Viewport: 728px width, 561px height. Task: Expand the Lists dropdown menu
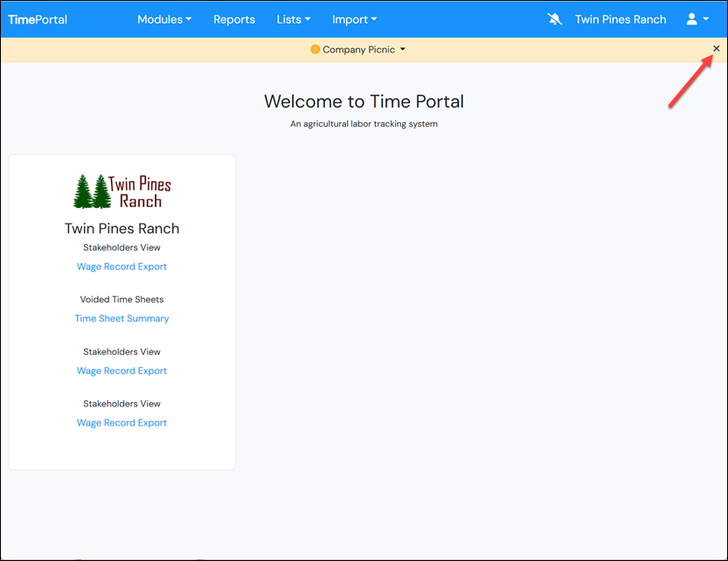coord(294,19)
